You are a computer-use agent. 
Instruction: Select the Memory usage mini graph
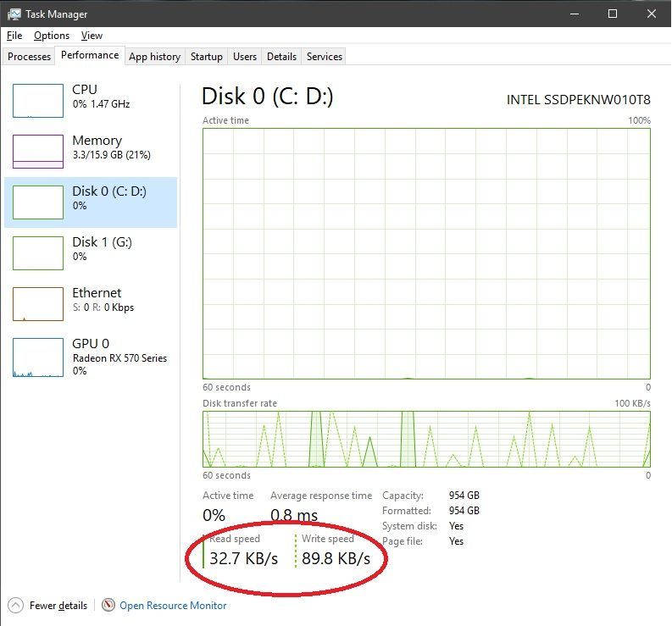(38, 152)
